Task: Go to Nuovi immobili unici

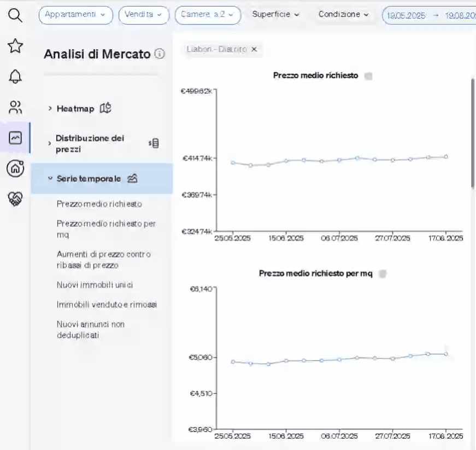Action: [95, 285]
